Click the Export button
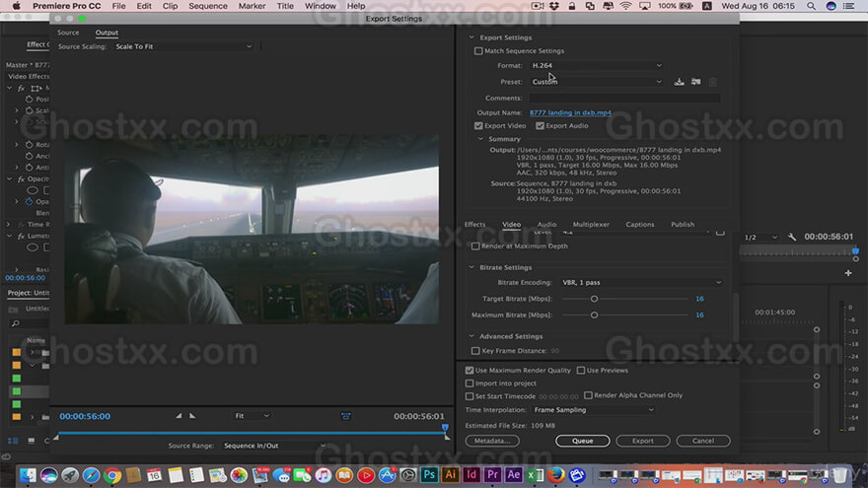Viewport: 868px width, 488px height. coord(643,441)
